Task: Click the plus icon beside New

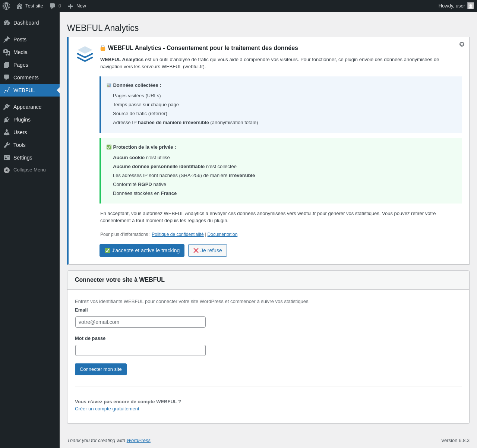Action: click(x=70, y=6)
